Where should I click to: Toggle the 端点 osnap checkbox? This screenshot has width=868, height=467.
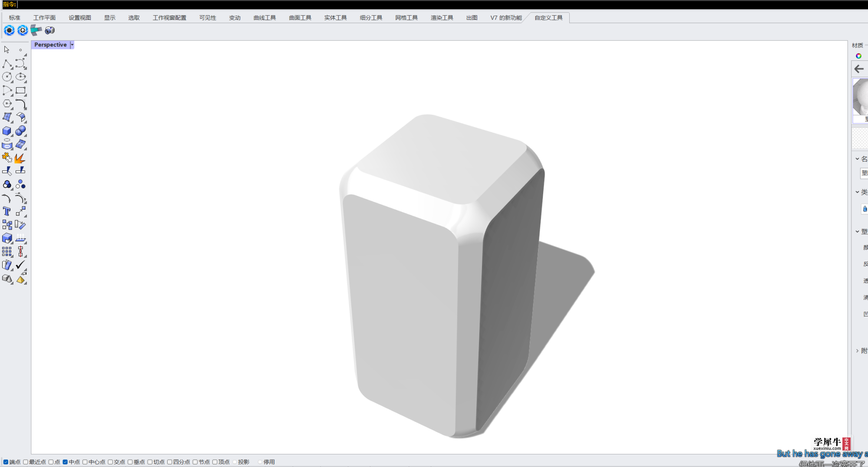pos(6,462)
